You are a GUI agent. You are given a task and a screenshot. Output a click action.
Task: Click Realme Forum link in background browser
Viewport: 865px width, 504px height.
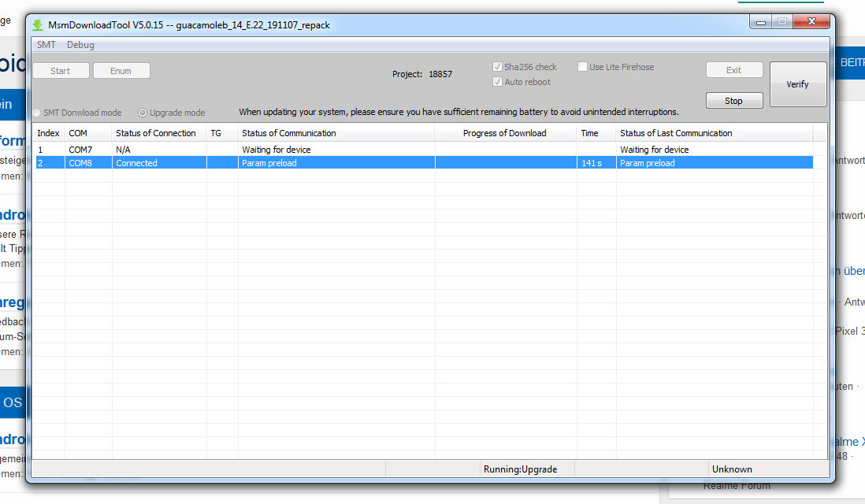[x=737, y=486]
